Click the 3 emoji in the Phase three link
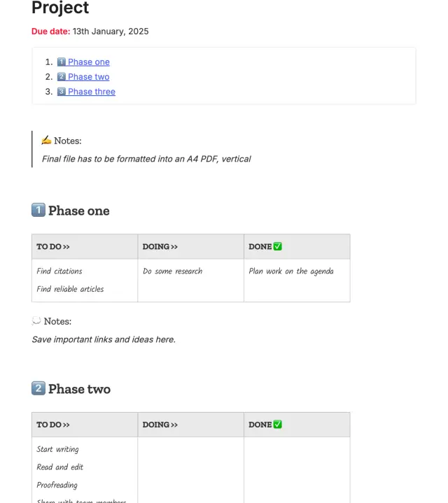 pos(62,92)
